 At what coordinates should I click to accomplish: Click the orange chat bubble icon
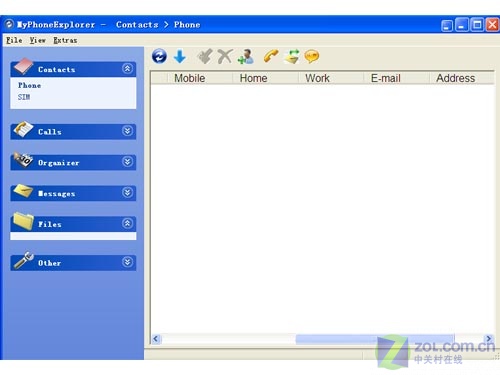[x=312, y=56]
